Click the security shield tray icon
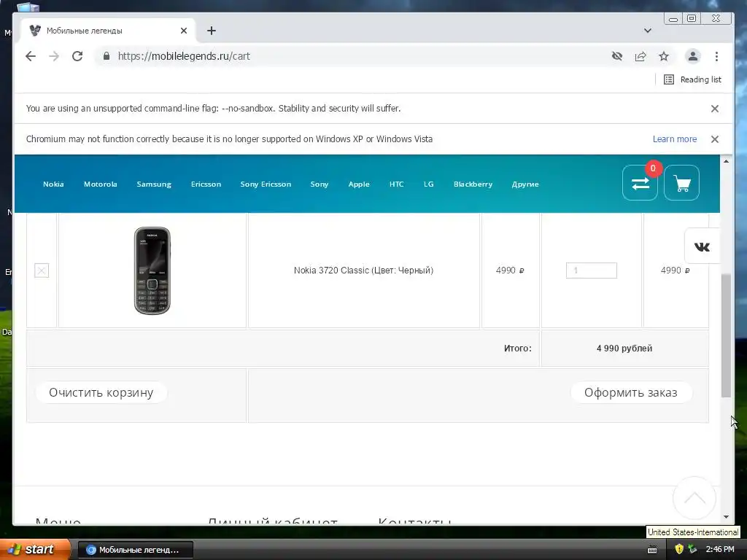 [x=679, y=549]
